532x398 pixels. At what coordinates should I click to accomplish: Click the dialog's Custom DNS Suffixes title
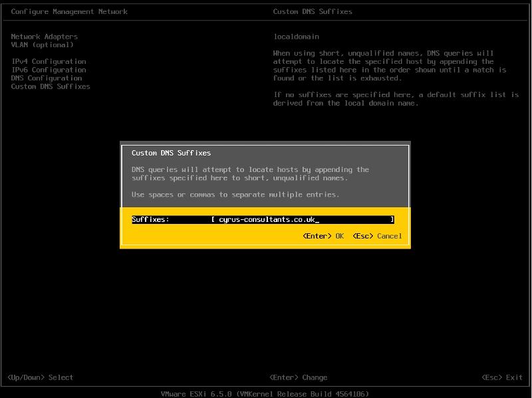(x=172, y=153)
